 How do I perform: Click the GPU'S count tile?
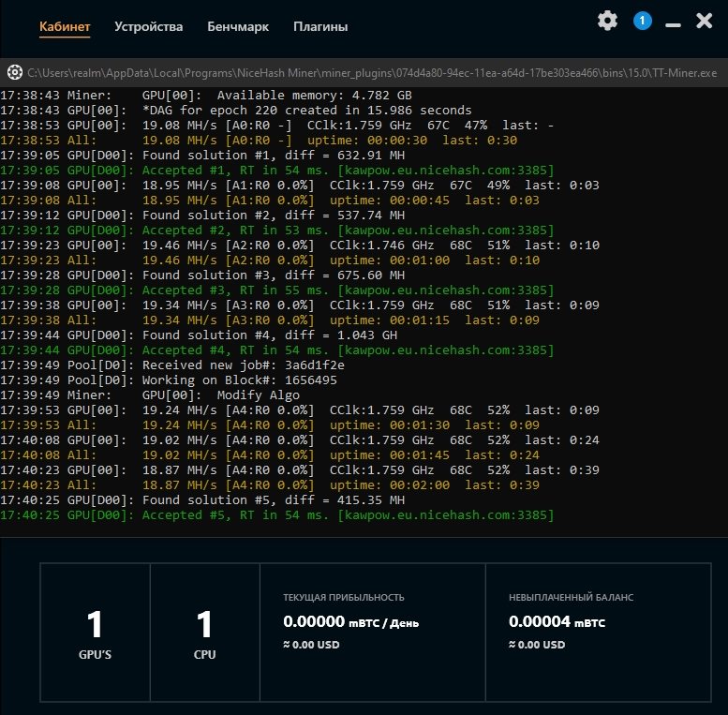coord(94,633)
